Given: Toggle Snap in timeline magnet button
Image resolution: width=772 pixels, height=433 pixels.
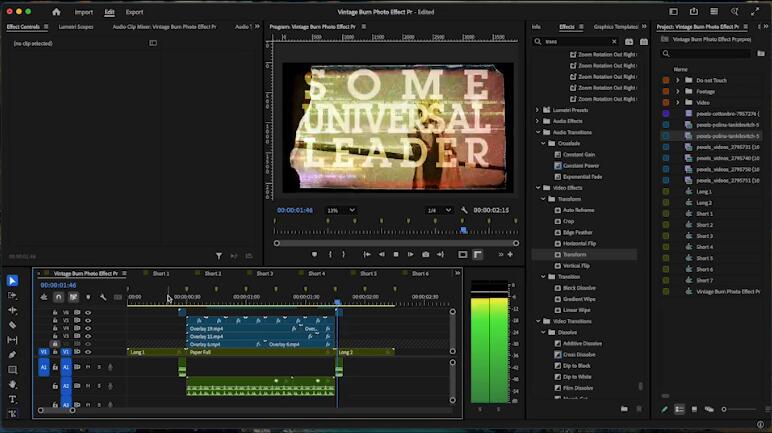Looking at the screenshot, I should [59, 297].
